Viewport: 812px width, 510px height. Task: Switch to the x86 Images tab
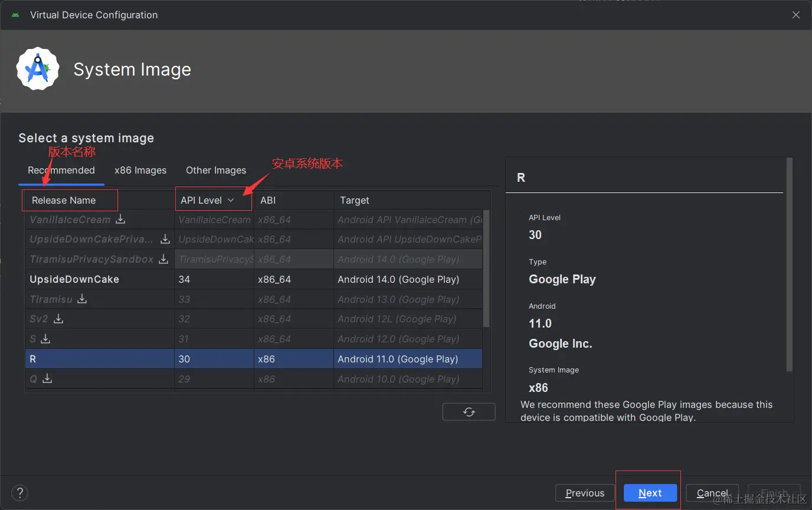[140, 171]
